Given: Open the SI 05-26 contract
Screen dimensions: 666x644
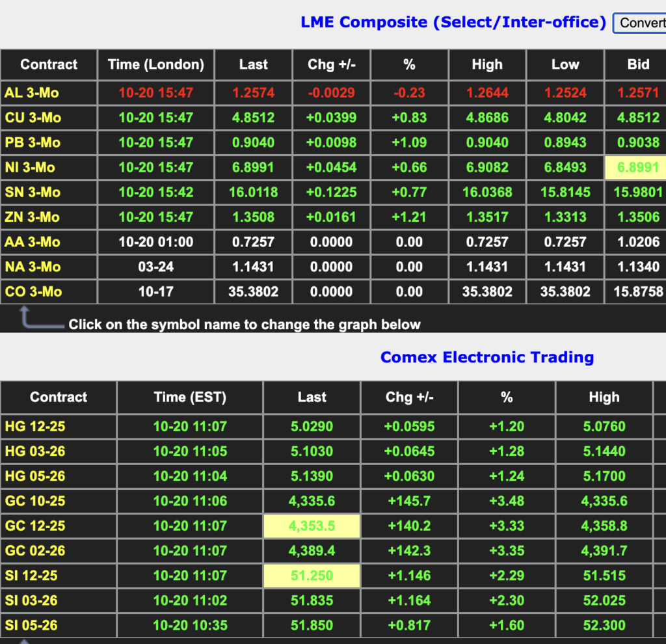Looking at the screenshot, I should point(31,625).
